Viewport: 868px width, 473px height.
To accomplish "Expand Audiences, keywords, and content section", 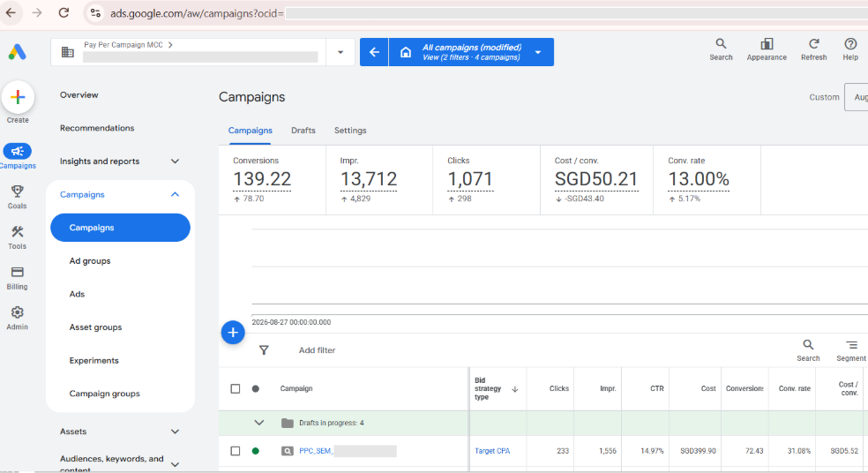I will click(x=175, y=464).
